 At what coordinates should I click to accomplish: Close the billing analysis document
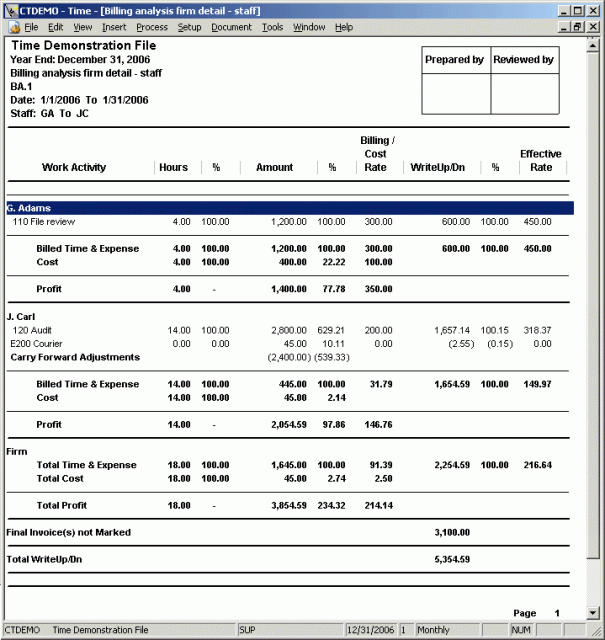click(594, 27)
